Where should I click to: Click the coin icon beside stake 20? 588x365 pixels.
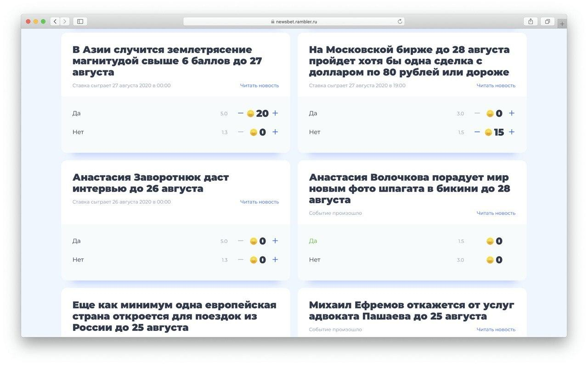click(250, 114)
